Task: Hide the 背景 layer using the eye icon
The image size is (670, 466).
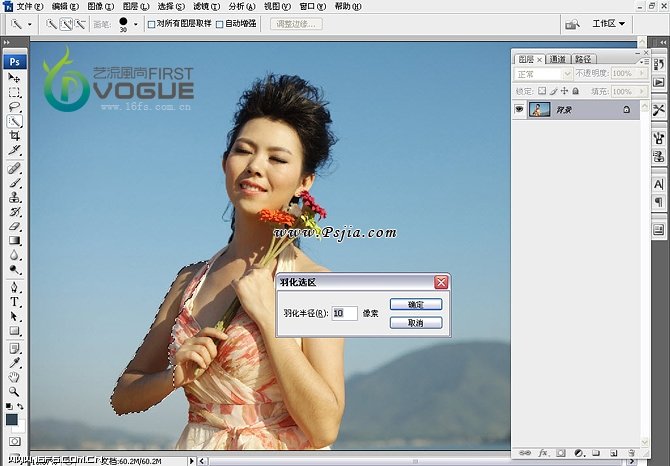Action: [519, 109]
